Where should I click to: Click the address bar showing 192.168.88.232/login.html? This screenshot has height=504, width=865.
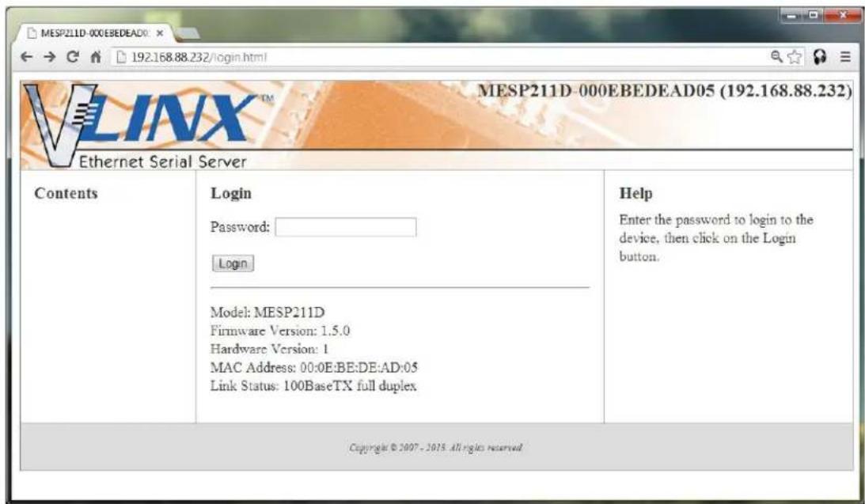[442, 57]
